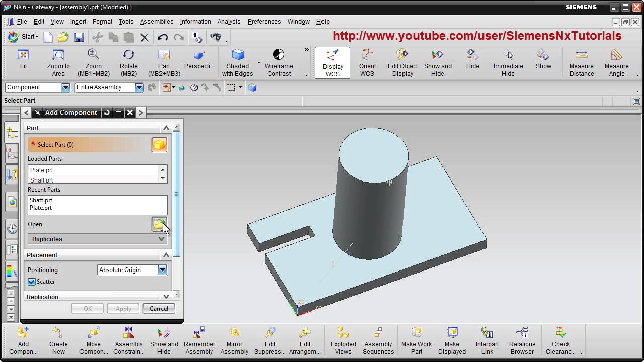Select Plate.prt in Loaded Parts list
The image size is (644, 362).
click(x=42, y=170)
